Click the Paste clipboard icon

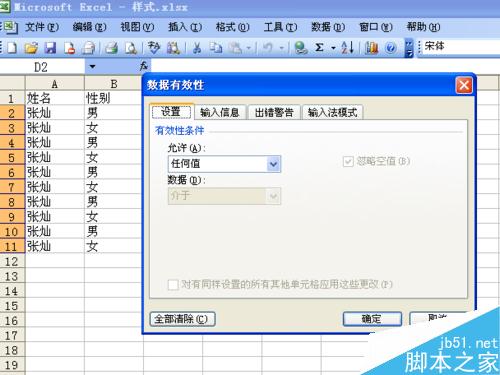[235, 48]
